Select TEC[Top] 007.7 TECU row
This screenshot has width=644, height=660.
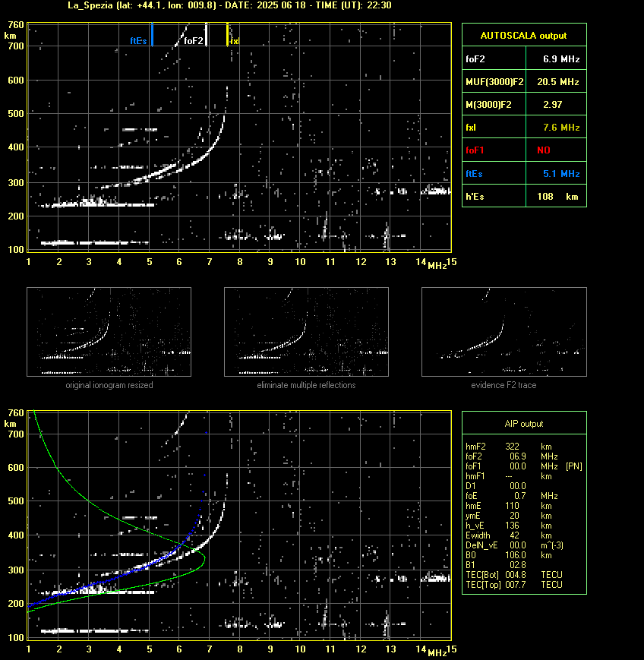click(x=514, y=585)
